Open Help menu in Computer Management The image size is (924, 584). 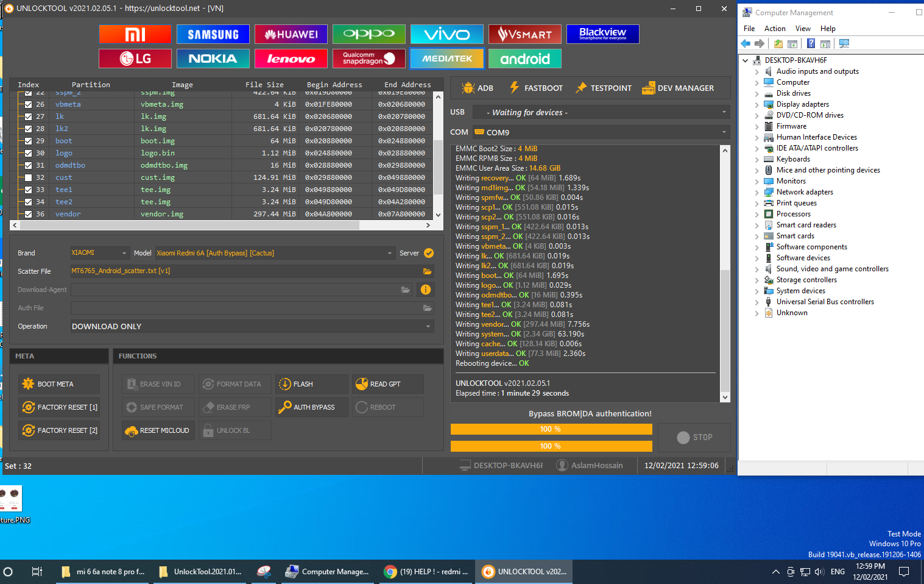tap(828, 29)
